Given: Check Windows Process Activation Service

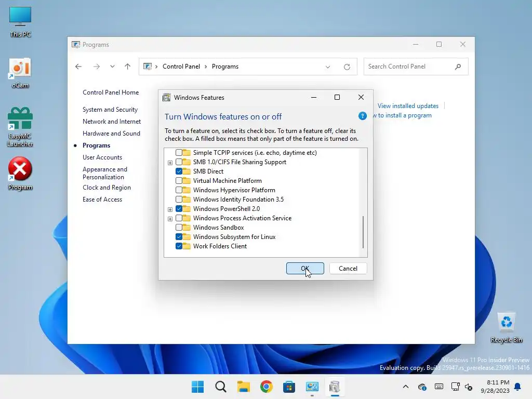Looking at the screenshot, I should pos(179,218).
